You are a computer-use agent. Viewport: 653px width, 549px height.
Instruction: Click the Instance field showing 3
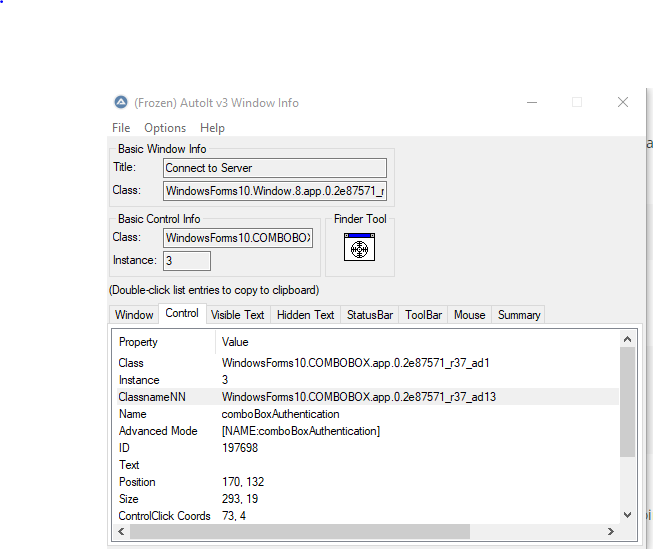pyautogui.click(x=187, y=261)
